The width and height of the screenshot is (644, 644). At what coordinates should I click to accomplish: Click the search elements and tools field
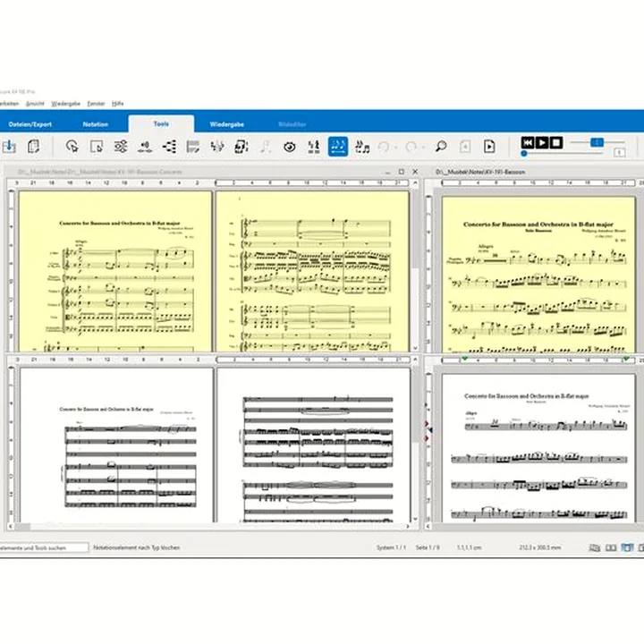click(43, 547)
